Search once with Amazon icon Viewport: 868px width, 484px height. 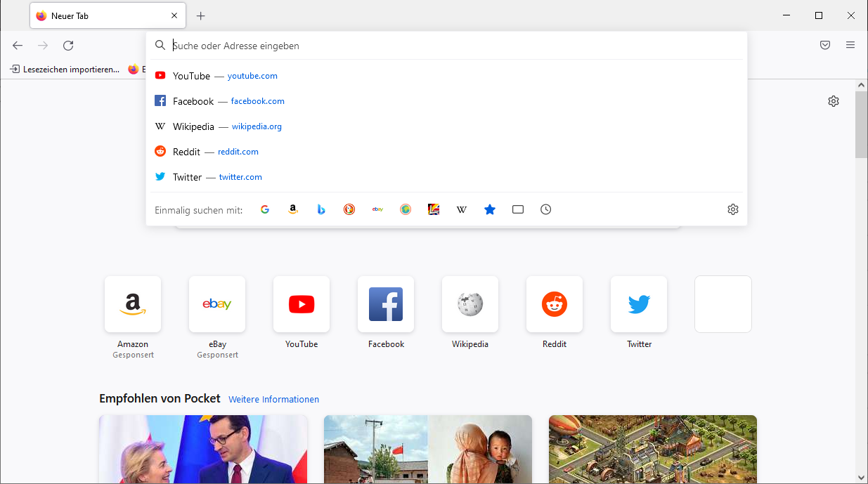[x=293, y=209]
